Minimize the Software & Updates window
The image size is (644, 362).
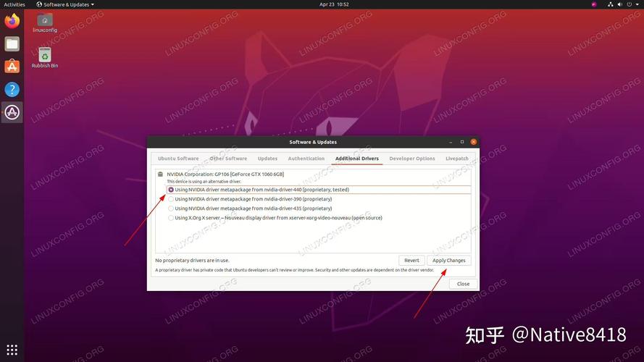[x=451, y=142]
